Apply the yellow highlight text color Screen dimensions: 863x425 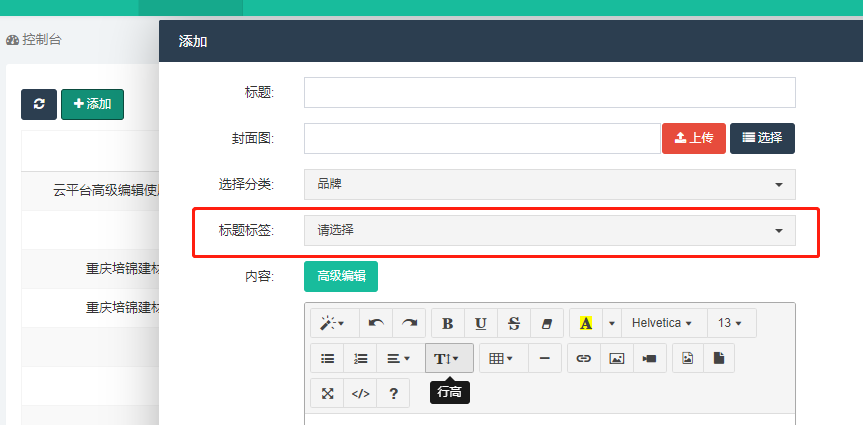point(585,323)
